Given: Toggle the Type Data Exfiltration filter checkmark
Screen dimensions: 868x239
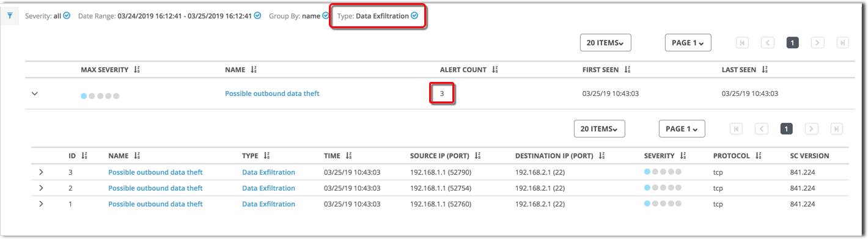Looking at the screenshot, I should coord(414,16).
